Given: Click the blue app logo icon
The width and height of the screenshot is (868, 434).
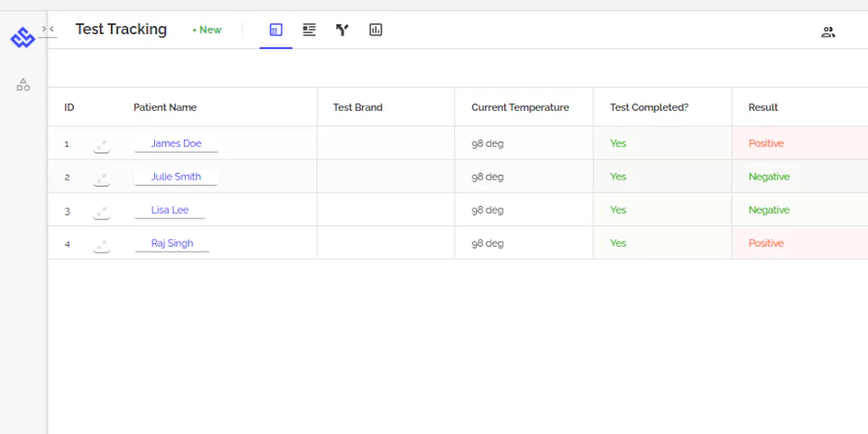Looking at the screenshot, I should [23, 38].
